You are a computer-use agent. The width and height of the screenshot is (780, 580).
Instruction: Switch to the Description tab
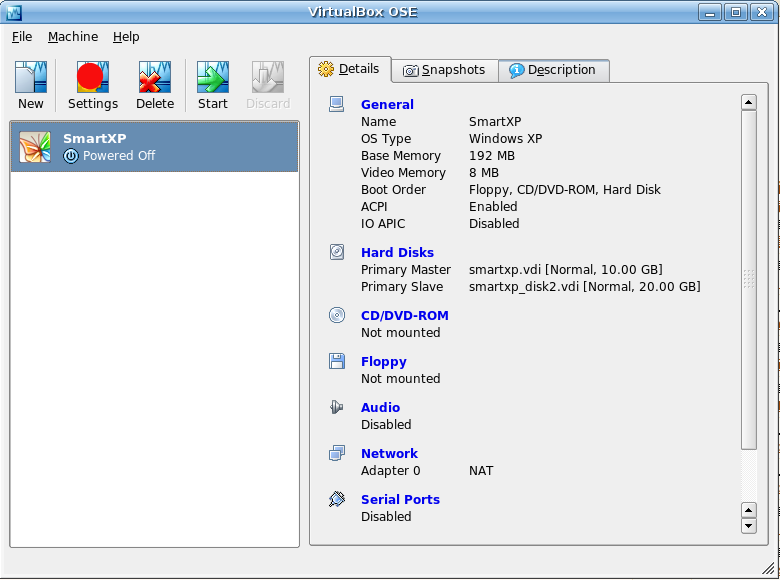point(554,70)
